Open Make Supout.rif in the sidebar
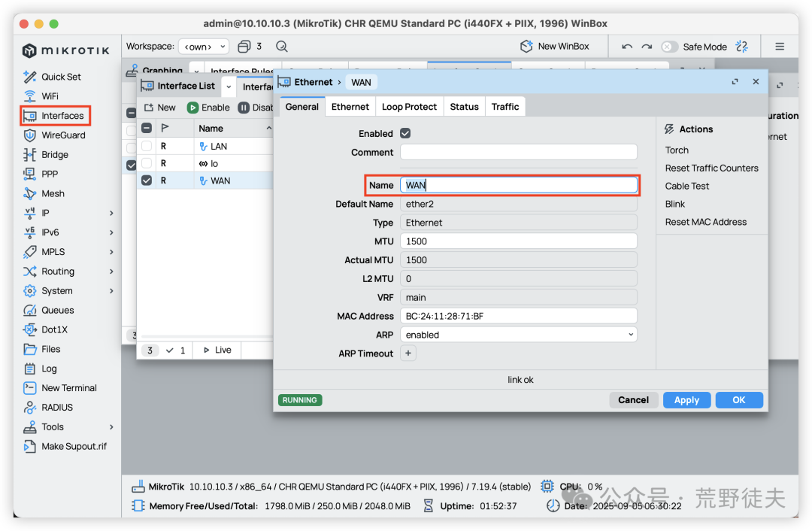812x531 pixels. coord(65,447)
